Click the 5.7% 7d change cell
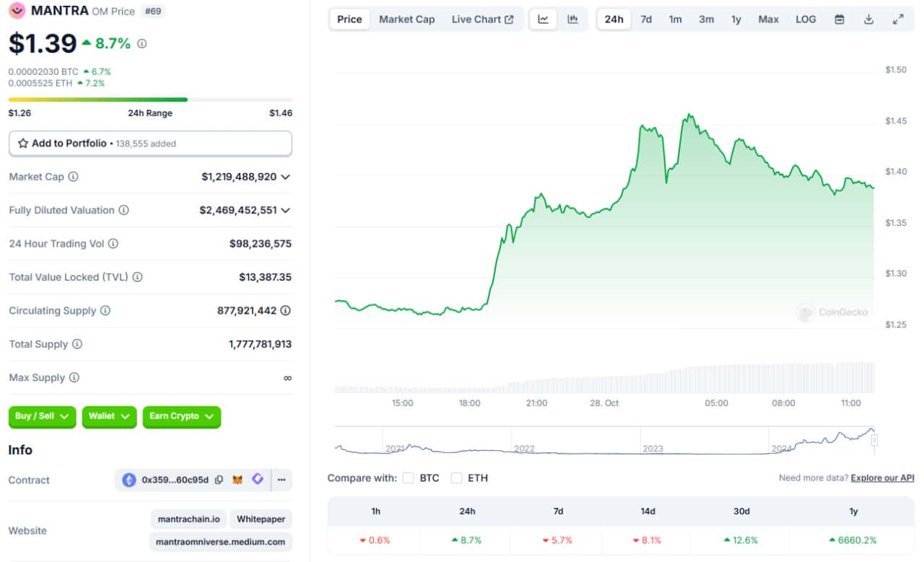Viewport: 924px width, 562px height. coord(558,540)
